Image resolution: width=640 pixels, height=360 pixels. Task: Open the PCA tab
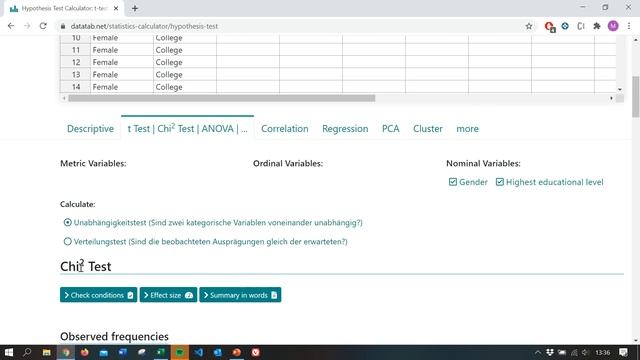[x=391, y=129]
